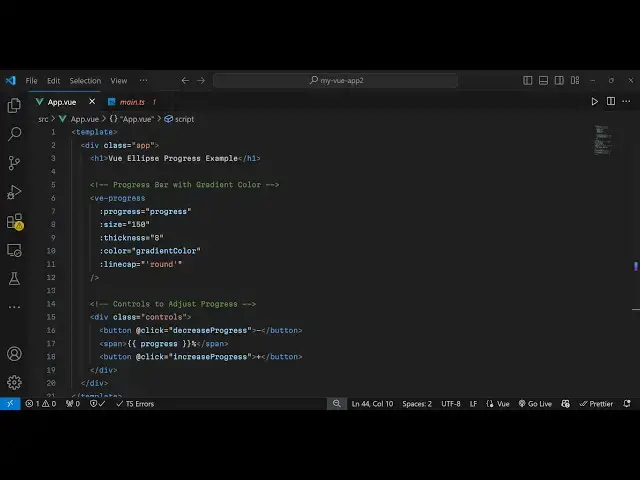Close the App.vue tab
The image size is (640, 480).
tap(92, 101)
